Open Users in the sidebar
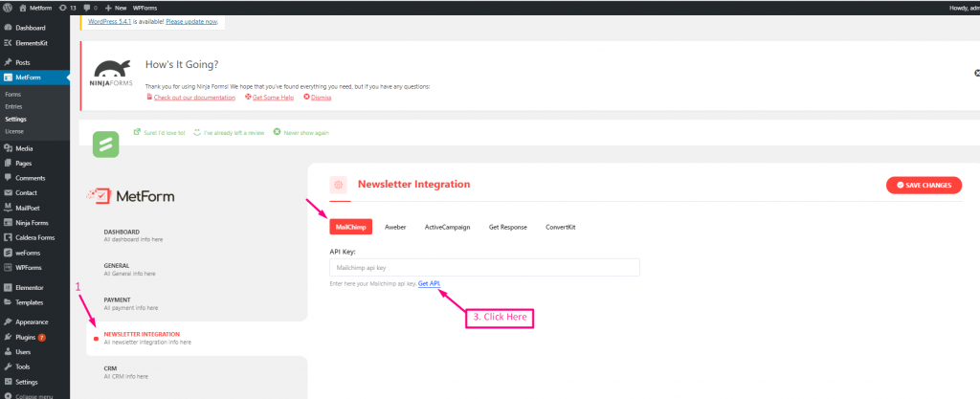The image size is (980, 399). point(23,352)
